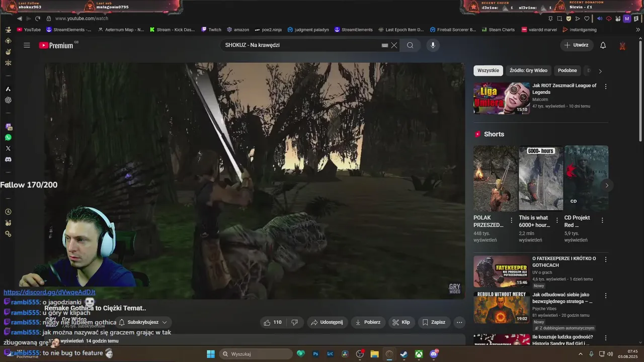Select the Podobne filter chip

click(x=568, y=70)
